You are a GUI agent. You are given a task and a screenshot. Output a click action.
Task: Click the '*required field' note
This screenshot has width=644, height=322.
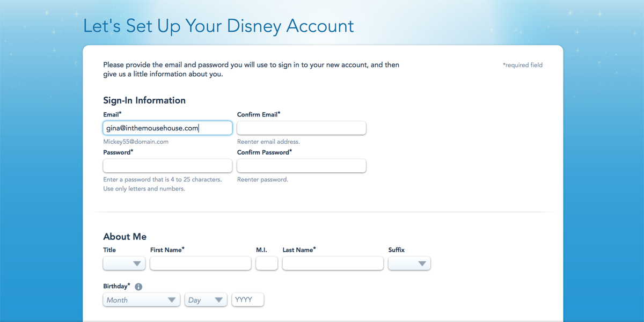(x=523, y=65)
